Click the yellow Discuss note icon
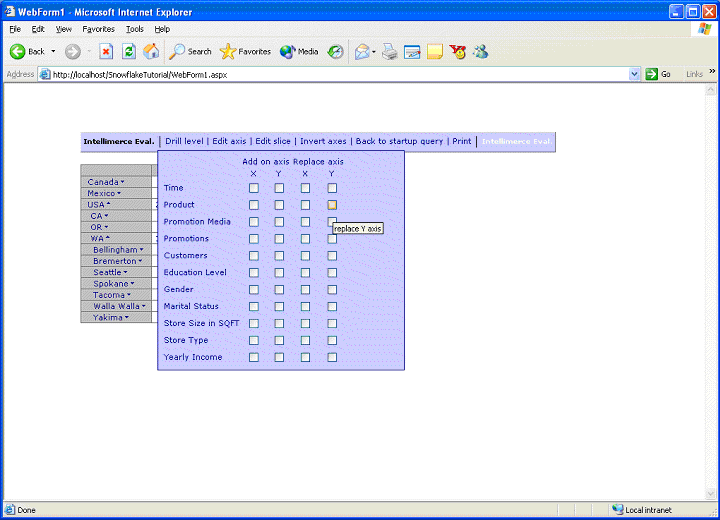 [434, 51]
